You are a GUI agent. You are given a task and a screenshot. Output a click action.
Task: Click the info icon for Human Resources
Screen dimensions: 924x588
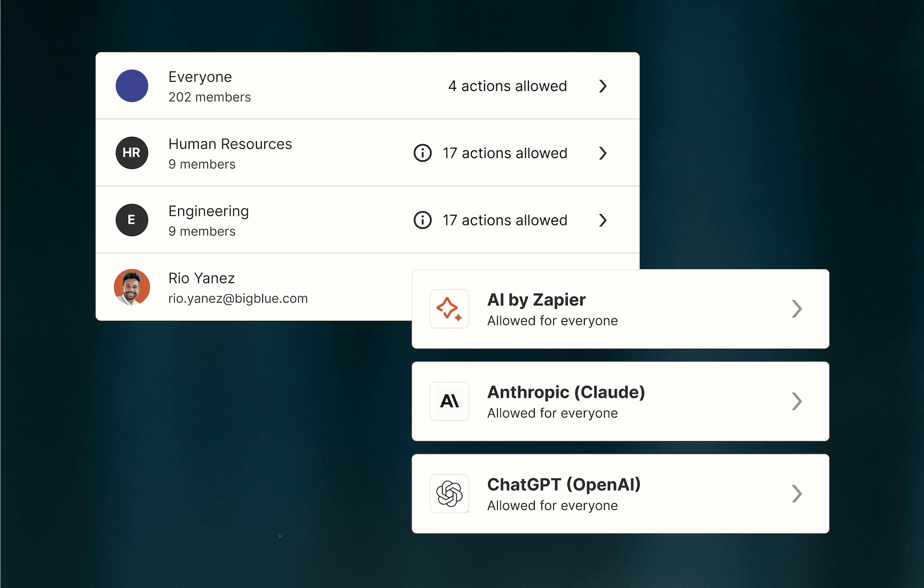click(x=422, y=153)
